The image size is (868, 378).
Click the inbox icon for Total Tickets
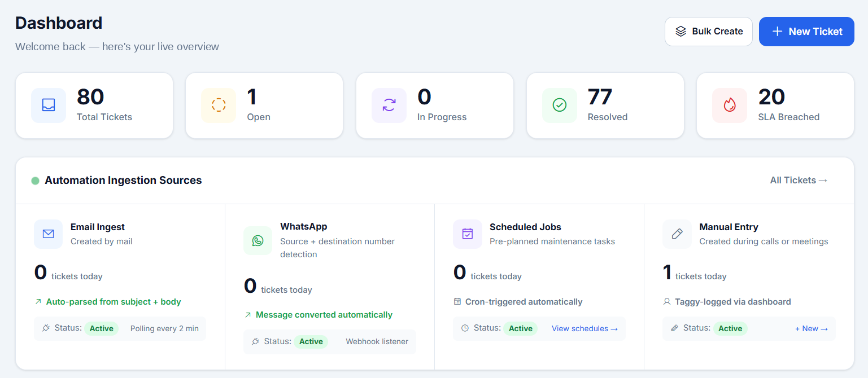tap(49, 105)
